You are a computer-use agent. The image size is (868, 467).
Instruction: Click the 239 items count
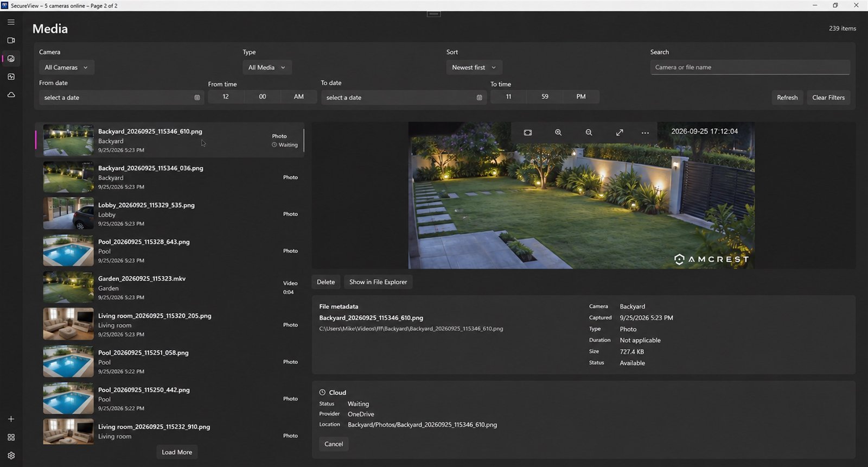point(843,28)
